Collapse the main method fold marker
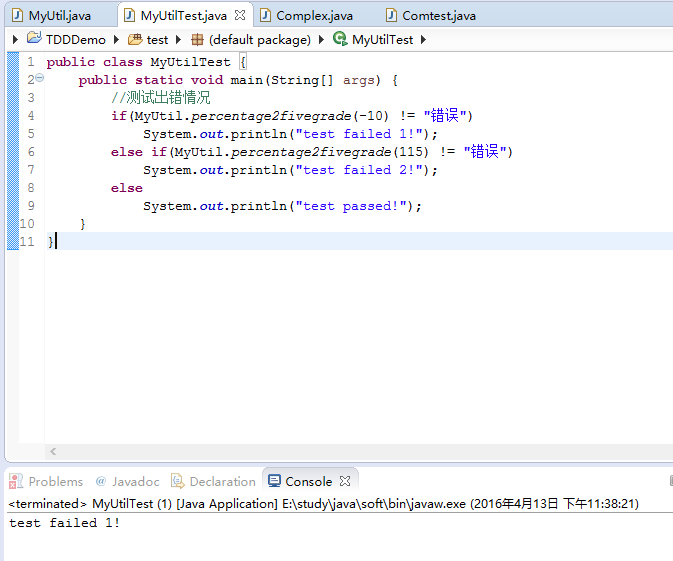The width and height of the screenshot is (673, 561). 39,78
